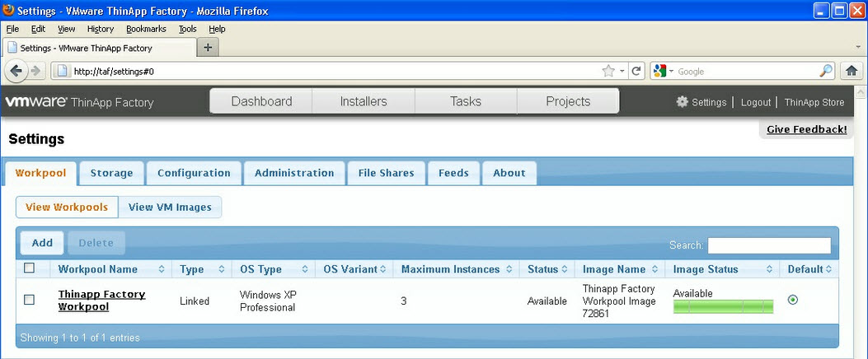The width and height of the screenshot is (868, 359).
Task: Open the History menu
Action: point(101,29)
